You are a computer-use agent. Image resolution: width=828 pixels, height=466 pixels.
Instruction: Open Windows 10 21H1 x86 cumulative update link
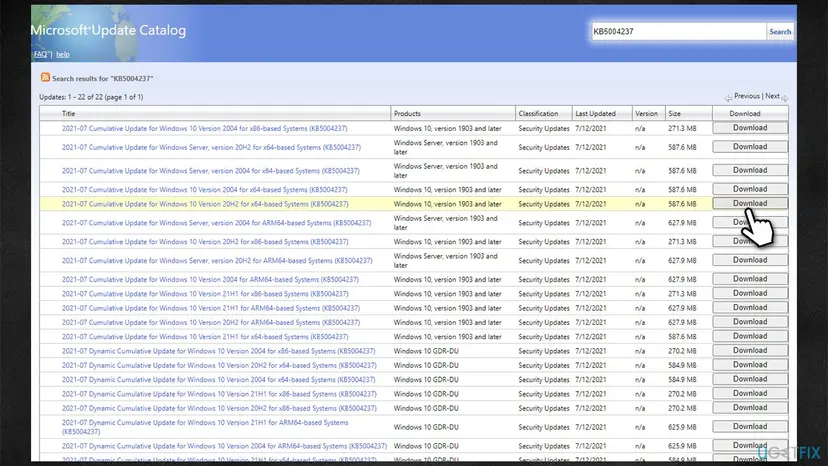pos(205,294)
